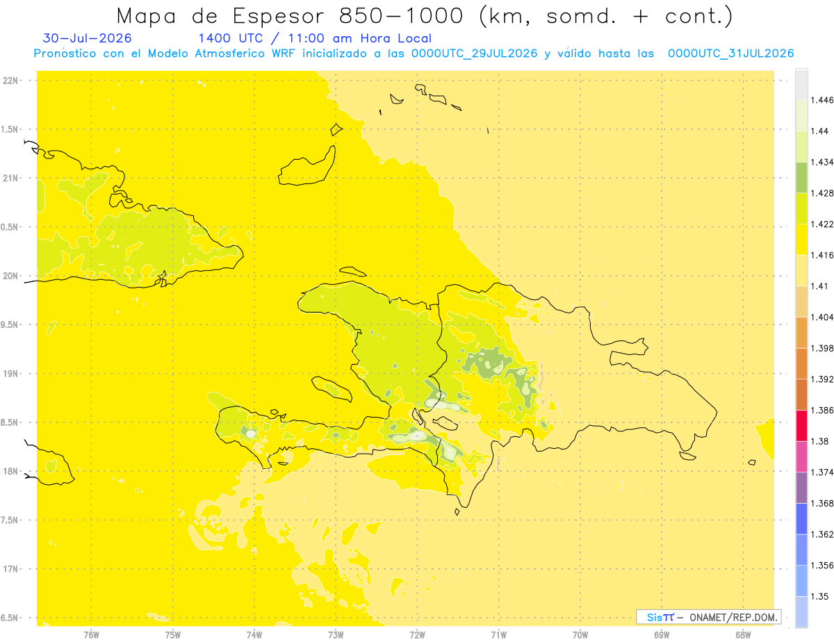Click the green legend swatch between 1.428 and 1.434
Screen dimensions: 834x644
[801, 177]
